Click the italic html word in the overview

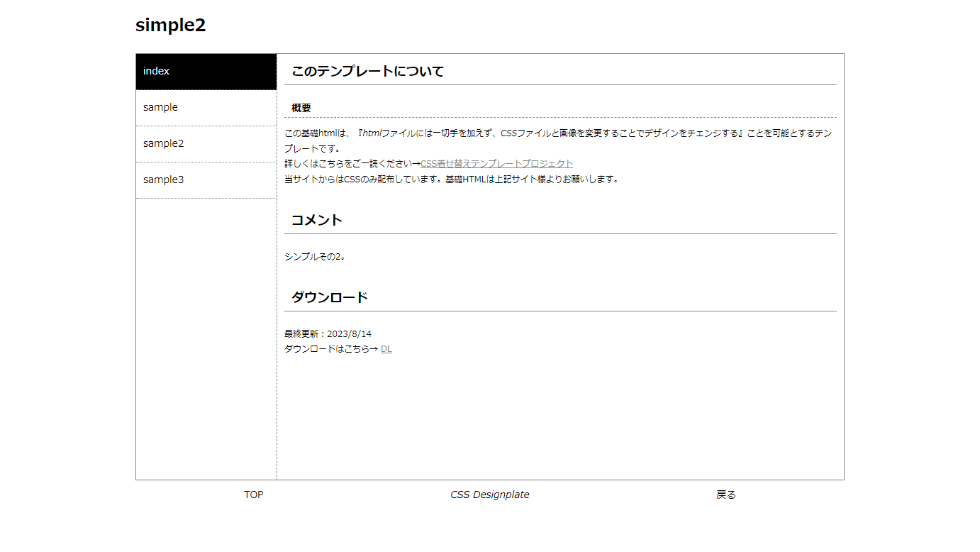coord(371,133)
